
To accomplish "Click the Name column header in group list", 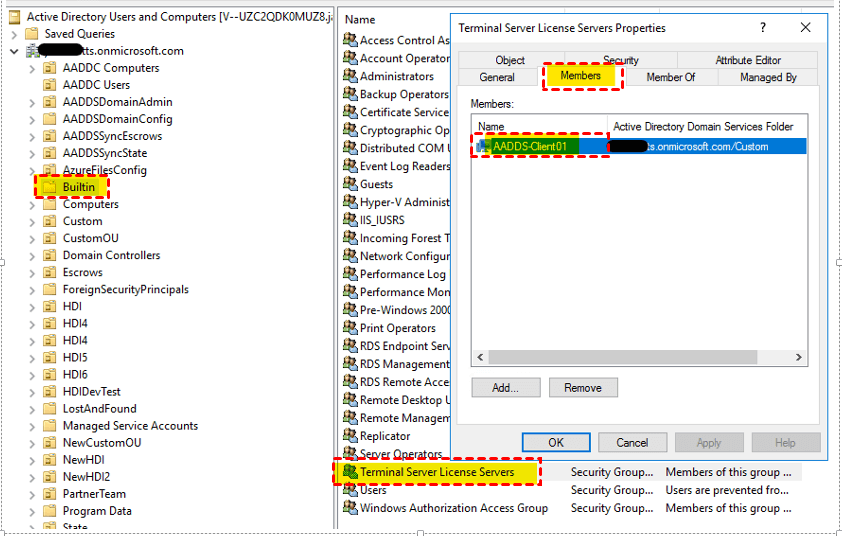I will [360, 20].
